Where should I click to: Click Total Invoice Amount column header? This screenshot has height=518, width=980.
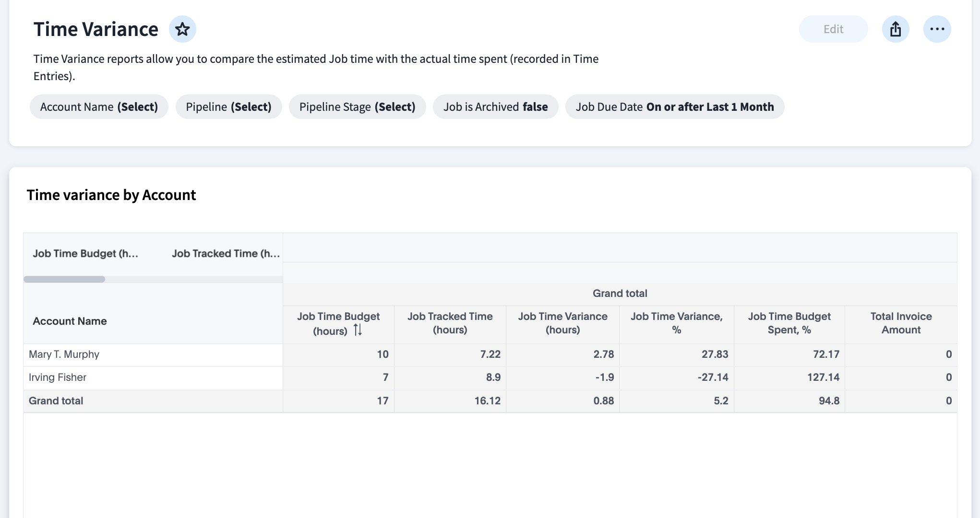[901, 323]
